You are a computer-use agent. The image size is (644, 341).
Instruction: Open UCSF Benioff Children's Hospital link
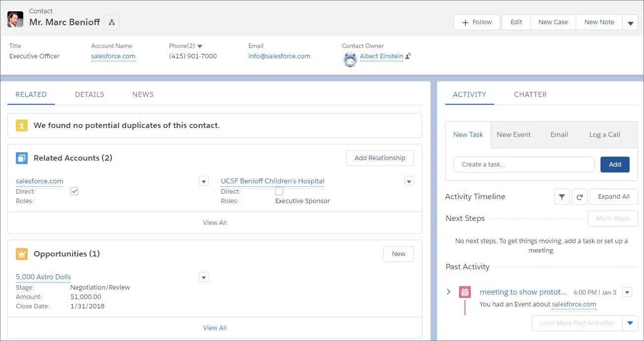273,181
